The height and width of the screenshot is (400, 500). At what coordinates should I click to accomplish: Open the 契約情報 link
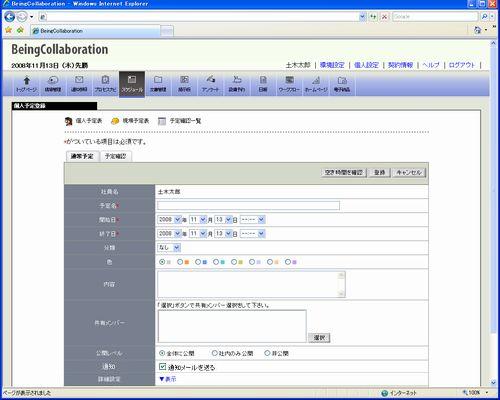(400, 65)
